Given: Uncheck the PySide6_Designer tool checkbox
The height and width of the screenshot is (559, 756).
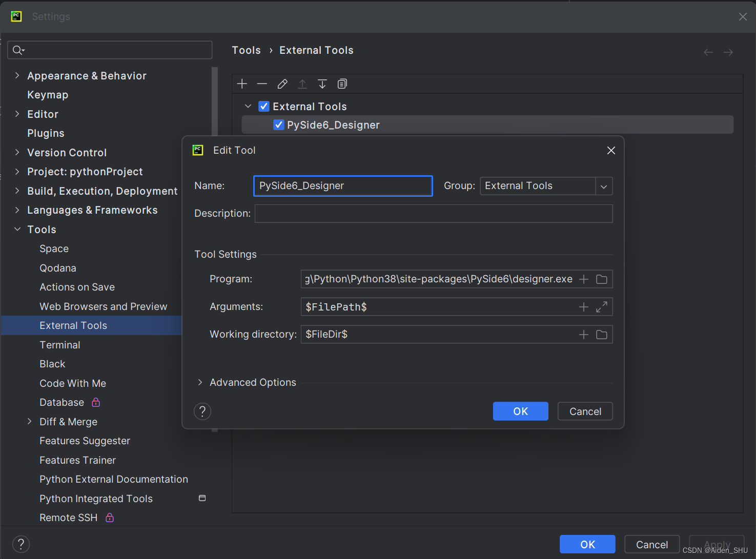Looking at the screenshot, I should [279, 125].
